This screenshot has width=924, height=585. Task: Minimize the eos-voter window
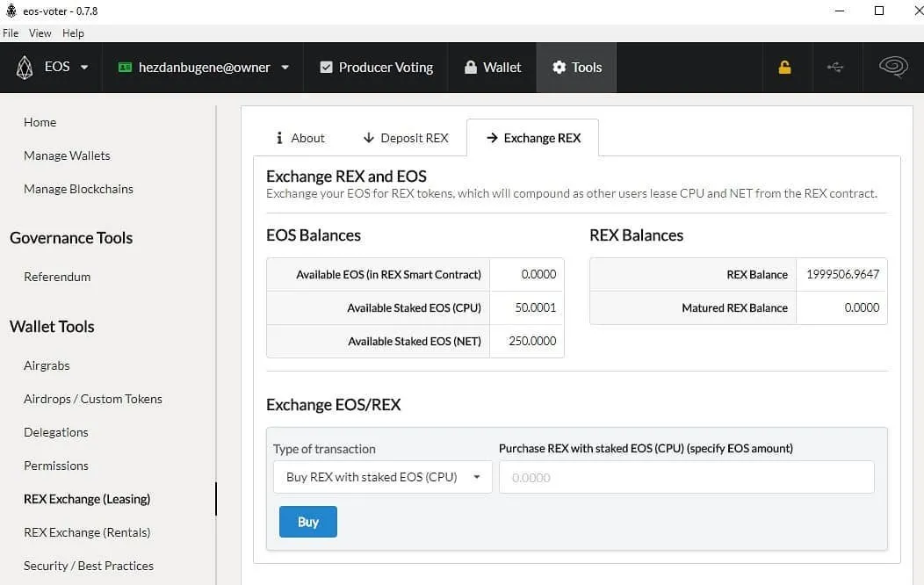840,11
